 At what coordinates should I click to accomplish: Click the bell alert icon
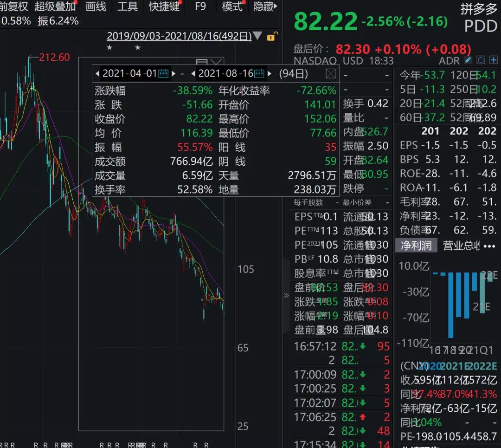[481, 60]
